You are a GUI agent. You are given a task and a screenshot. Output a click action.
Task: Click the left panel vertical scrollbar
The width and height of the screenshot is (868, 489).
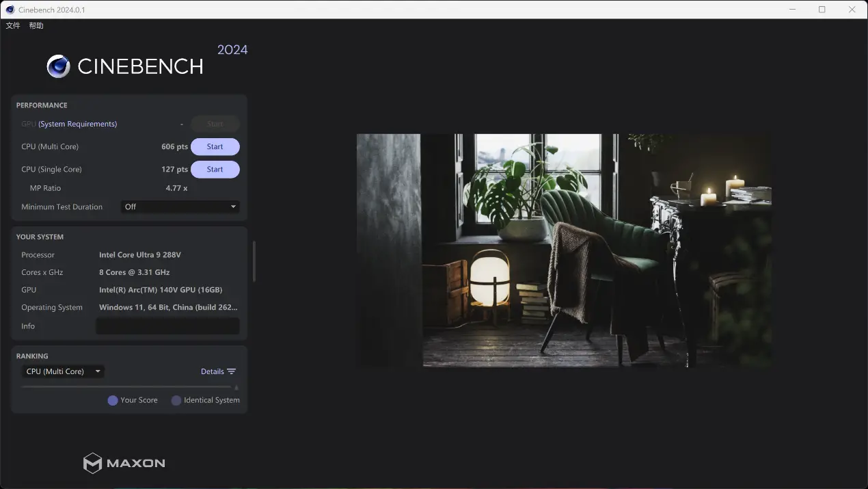[254, 261]
